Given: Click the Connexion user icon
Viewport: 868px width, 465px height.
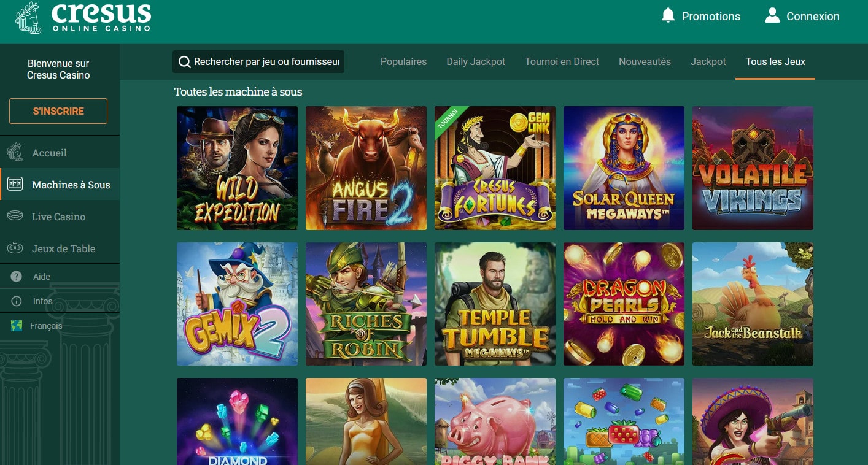Looking at the screenshot, I should click(x=772, y=15).
